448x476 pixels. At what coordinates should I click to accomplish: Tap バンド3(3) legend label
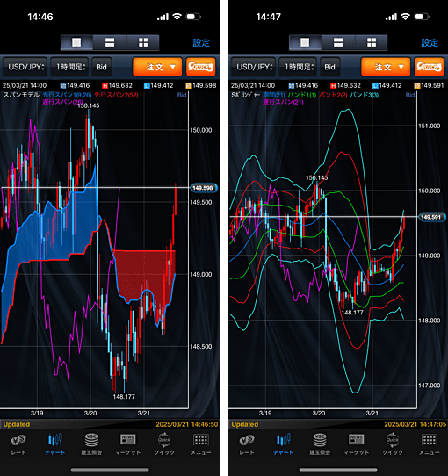pyautogui.click(x=365, y=95)
